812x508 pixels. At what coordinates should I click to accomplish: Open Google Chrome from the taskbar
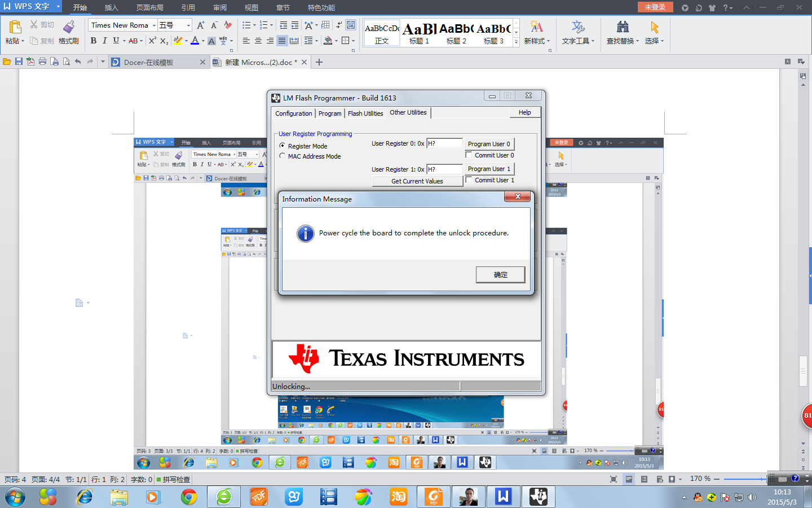point(189,497)
